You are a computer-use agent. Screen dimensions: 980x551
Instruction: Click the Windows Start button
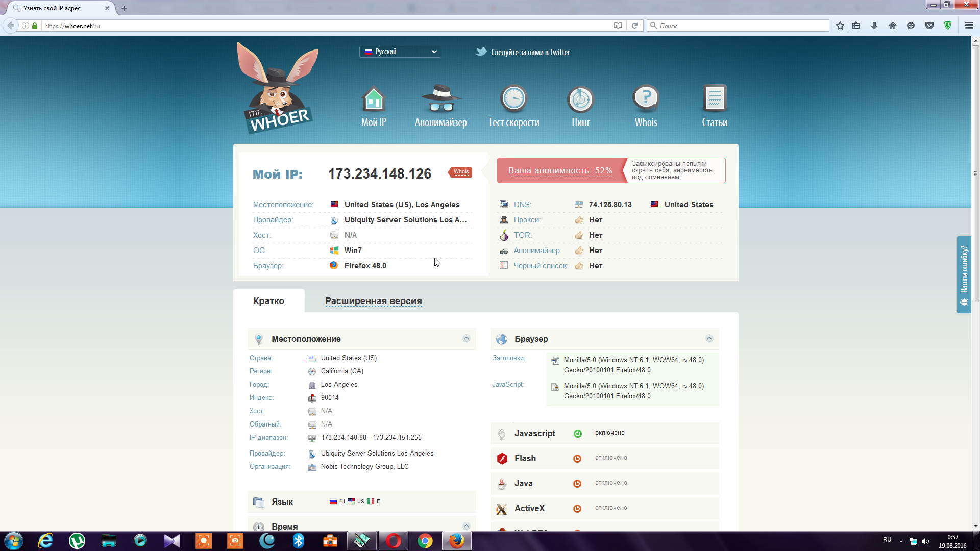click(14, 540)
